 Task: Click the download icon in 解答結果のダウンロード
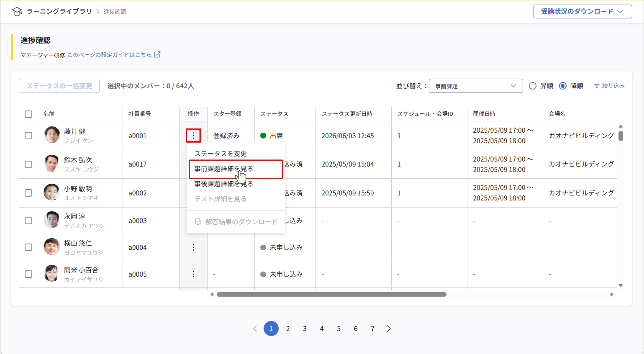(x=198, y=222)
